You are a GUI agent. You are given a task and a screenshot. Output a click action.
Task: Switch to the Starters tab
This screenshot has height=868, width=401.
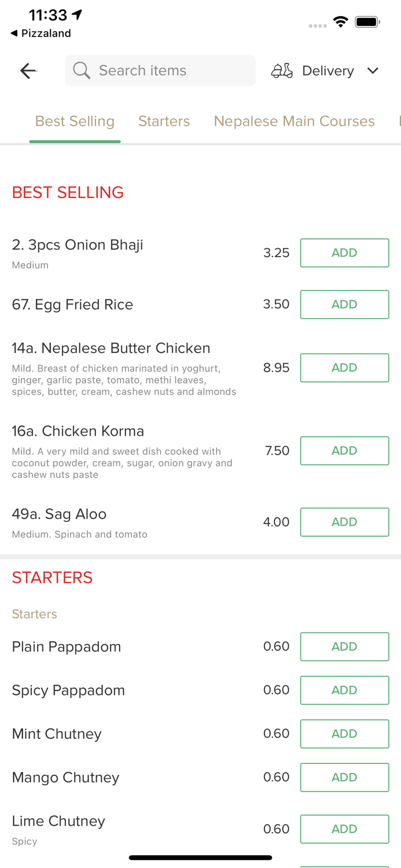tap(164, 121)
